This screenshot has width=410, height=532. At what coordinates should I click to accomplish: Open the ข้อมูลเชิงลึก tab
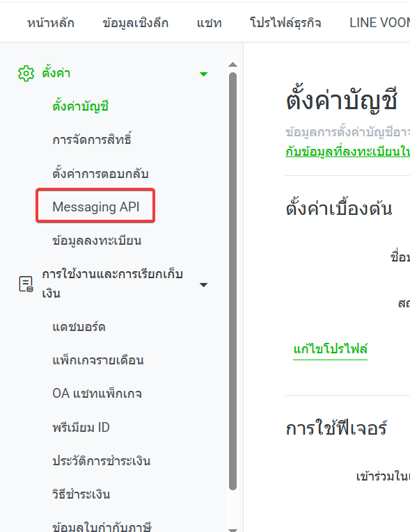(135, 23)
